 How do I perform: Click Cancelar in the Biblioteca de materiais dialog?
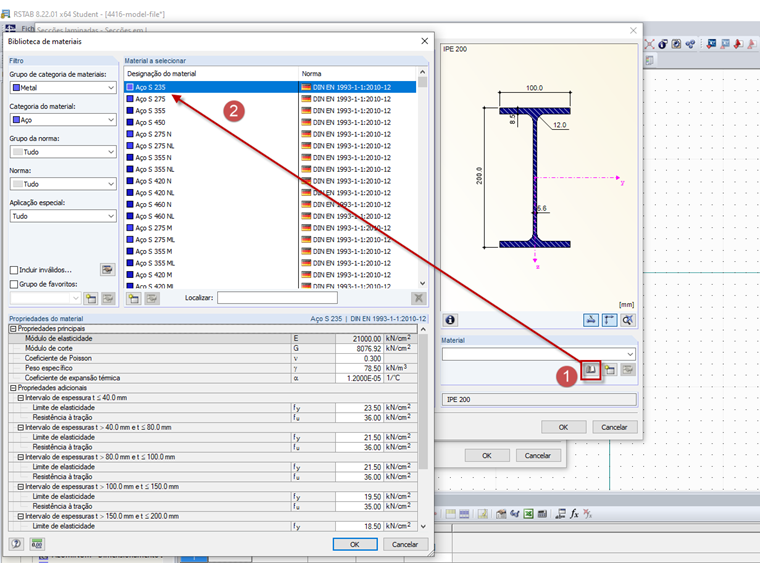[x=405, y=544]
